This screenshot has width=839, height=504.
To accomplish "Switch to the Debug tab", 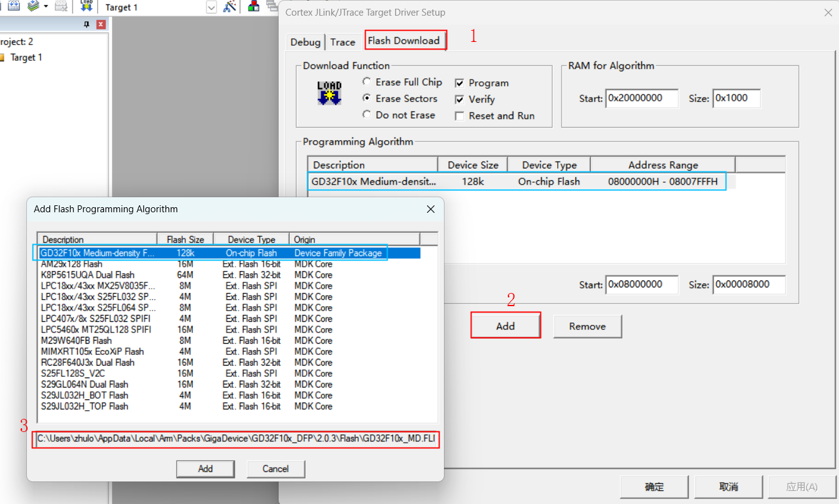I will [305, 42].
